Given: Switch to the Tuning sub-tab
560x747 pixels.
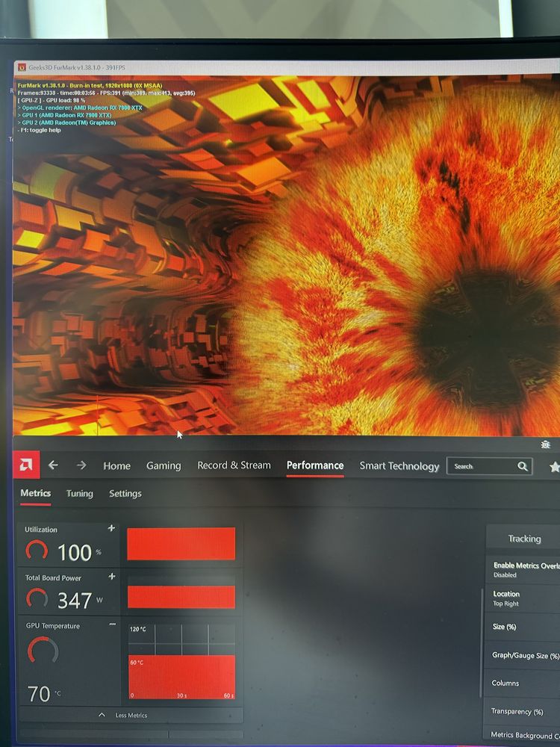Looking at the screenshot, I should pyautogui.click(x=80, y=494).
